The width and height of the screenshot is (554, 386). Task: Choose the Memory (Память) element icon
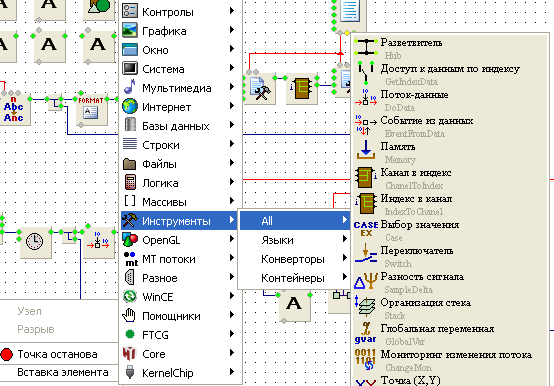(366, 150)
